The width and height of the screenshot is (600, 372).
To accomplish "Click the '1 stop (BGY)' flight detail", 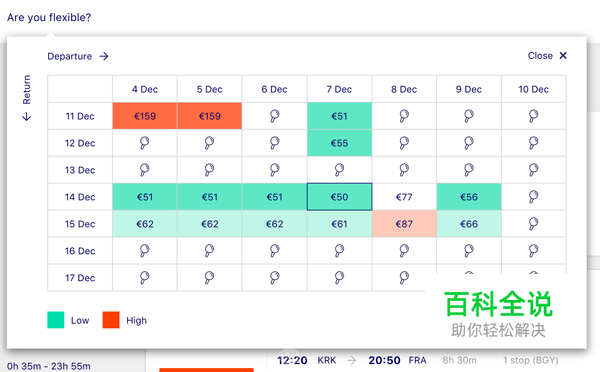I will [x=531, y=360].
